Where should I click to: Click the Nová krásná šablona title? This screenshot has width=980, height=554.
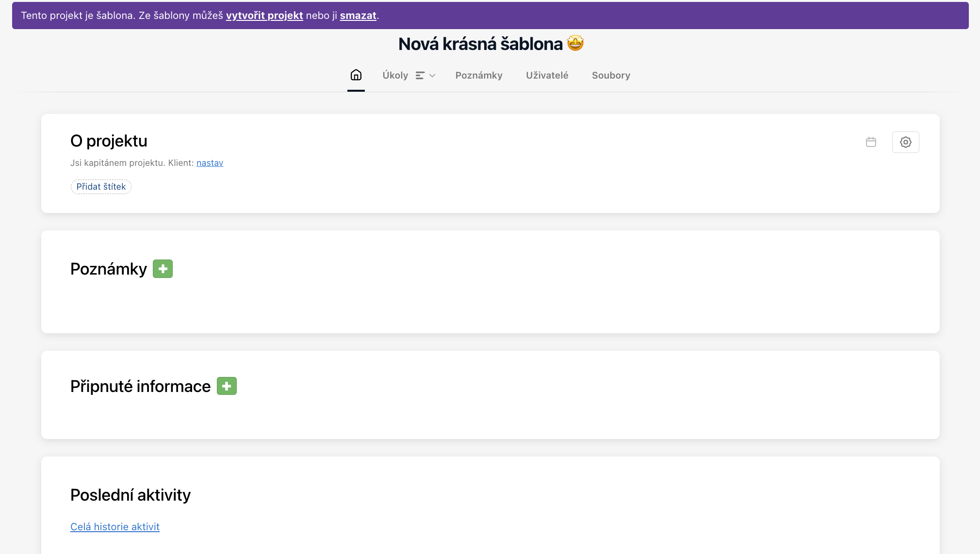(x=490, y=44)
